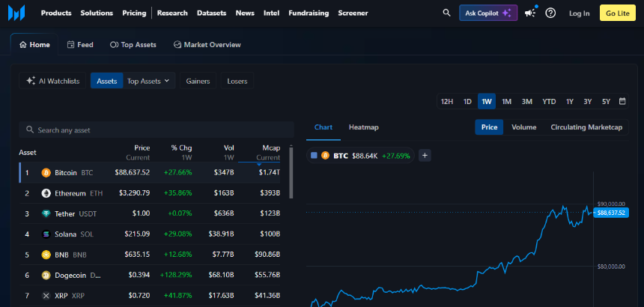Click the Log In link

tap(579, 13)
